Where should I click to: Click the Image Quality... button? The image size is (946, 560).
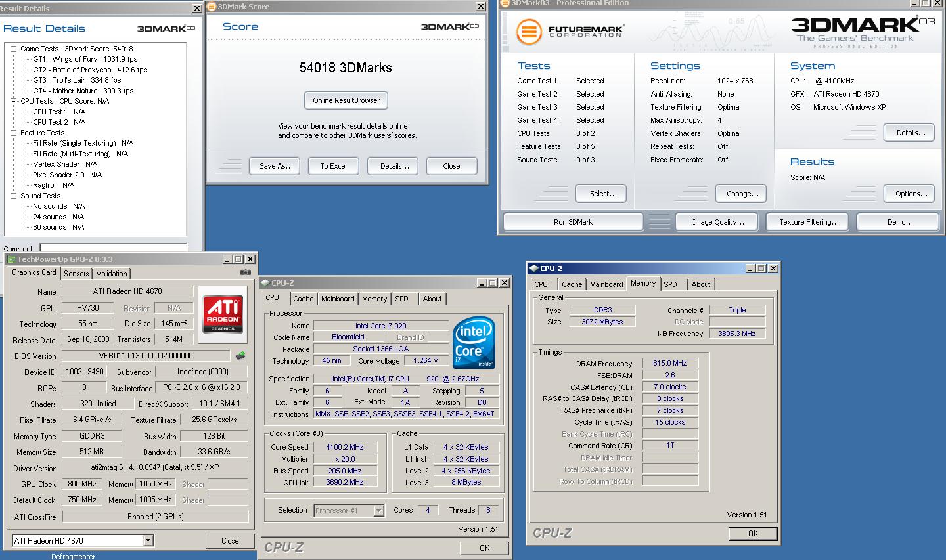(x=717, y=222)
